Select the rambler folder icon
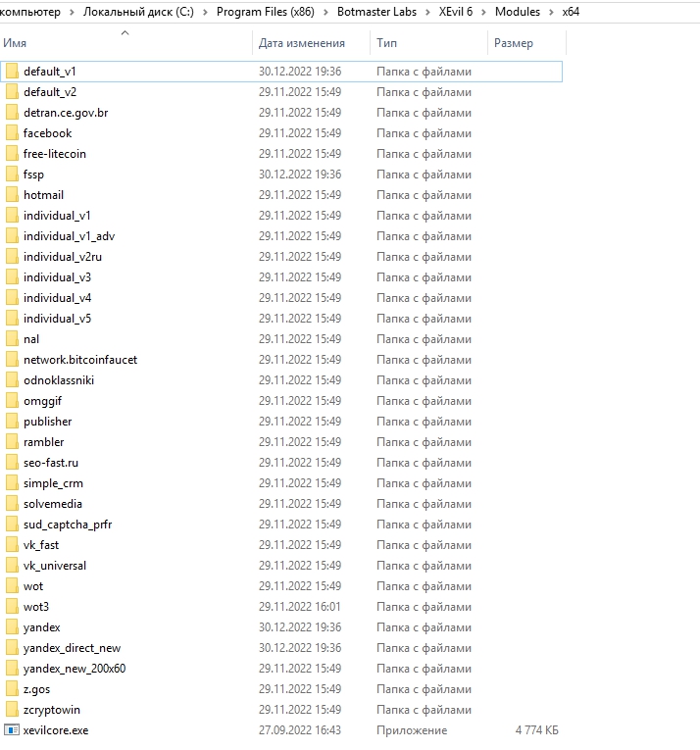The width and height of the screenshot is (700, 750). 12,442
